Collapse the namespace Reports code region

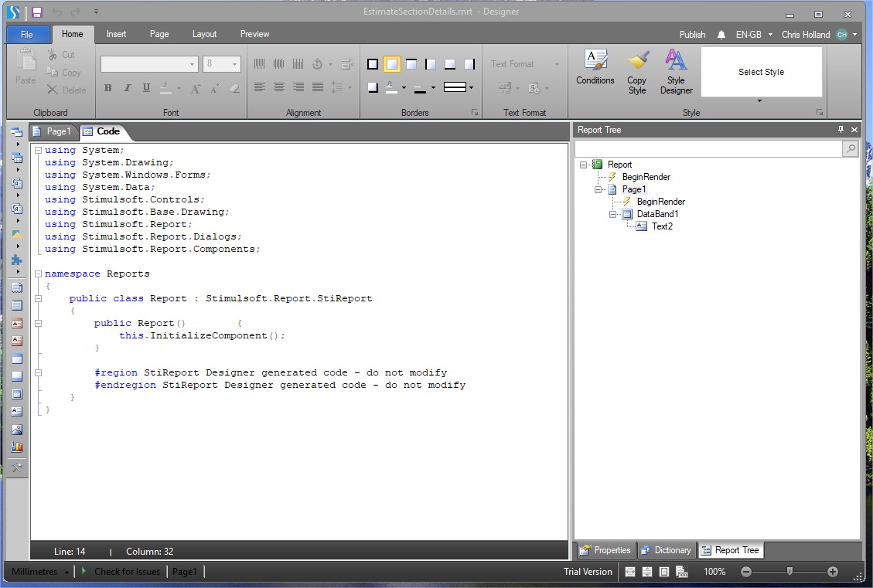pos(38,274)
